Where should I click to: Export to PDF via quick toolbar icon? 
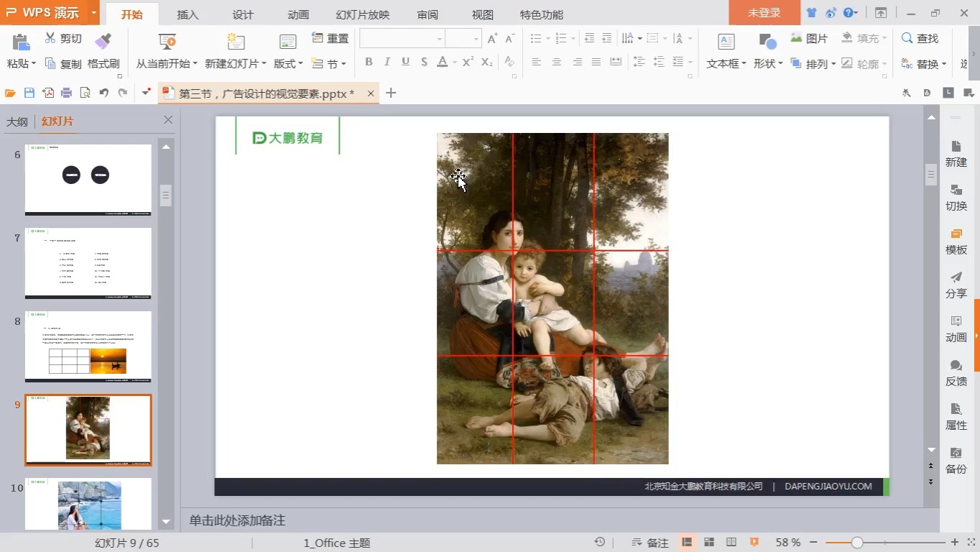point(48,93)
